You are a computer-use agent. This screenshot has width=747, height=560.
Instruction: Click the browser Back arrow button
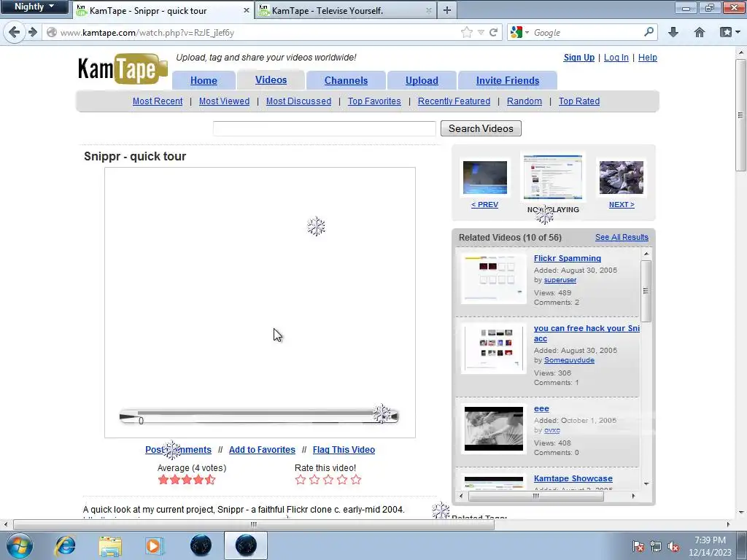click(15, 32)
